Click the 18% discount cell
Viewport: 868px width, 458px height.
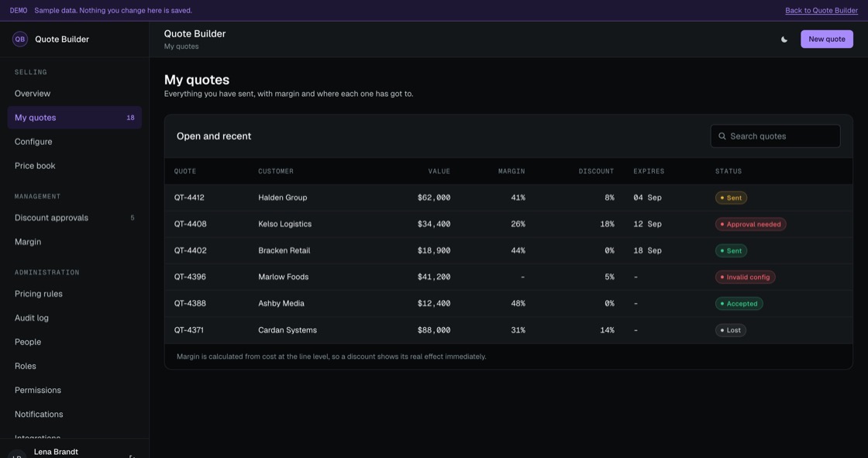click(x=608, y=224)
